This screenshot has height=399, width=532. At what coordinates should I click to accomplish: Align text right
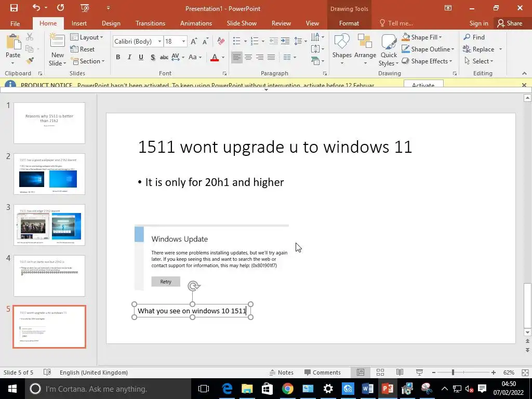(x=260, y=57)
